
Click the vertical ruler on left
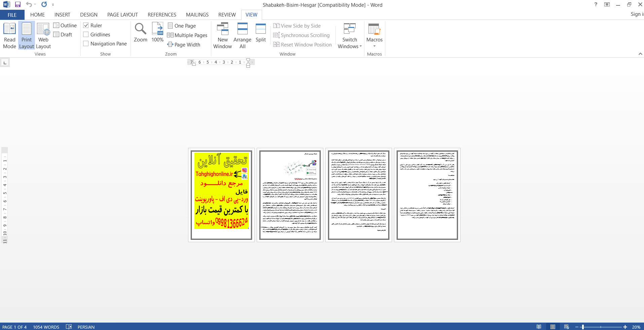5,196
